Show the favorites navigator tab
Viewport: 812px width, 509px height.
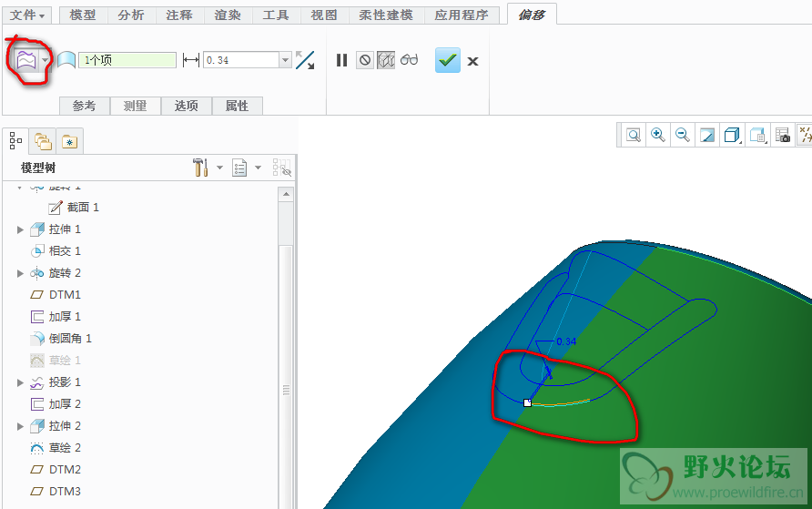coord(69,141)
